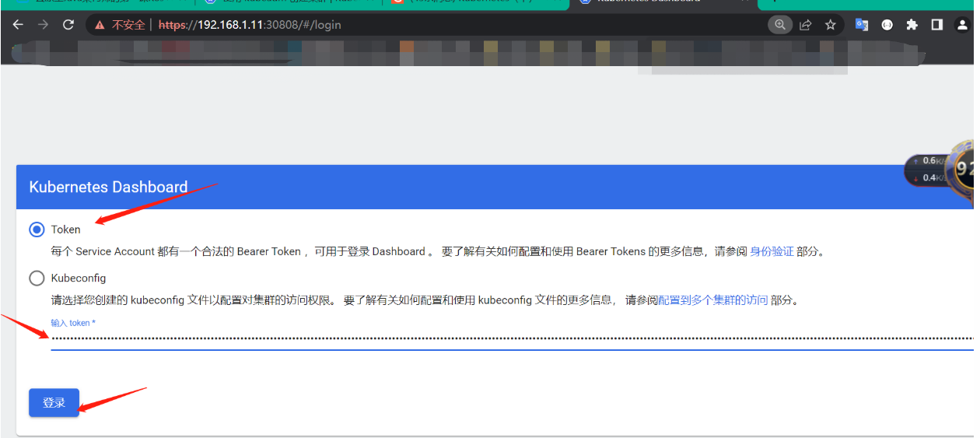Image resolution: width=980 pixels, height=438 pixels.
Task: Select the Token login option
Action: pyautogui.click(x=37, y=230)
